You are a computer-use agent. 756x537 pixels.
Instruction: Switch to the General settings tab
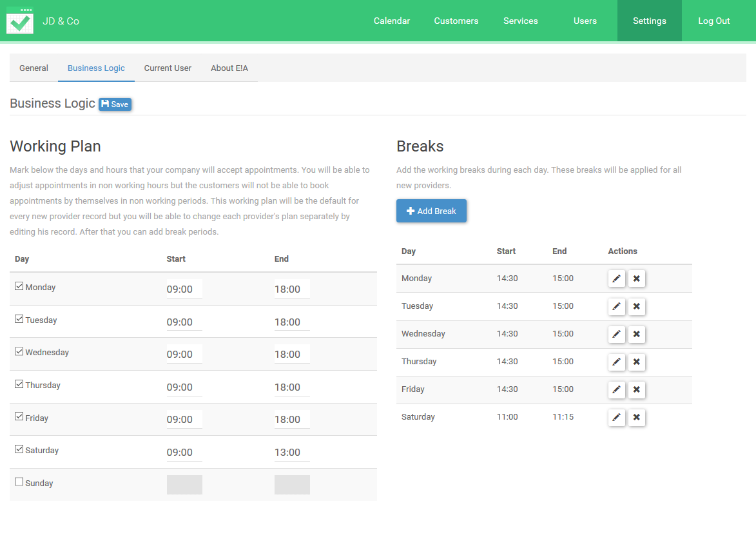(x=34, y=68)
